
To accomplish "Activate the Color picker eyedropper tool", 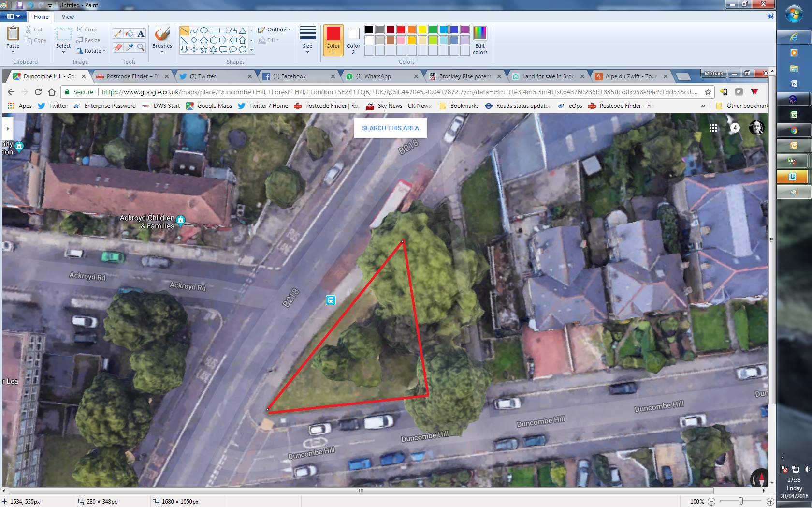I will pyautogui.click(x=130, y=47).
